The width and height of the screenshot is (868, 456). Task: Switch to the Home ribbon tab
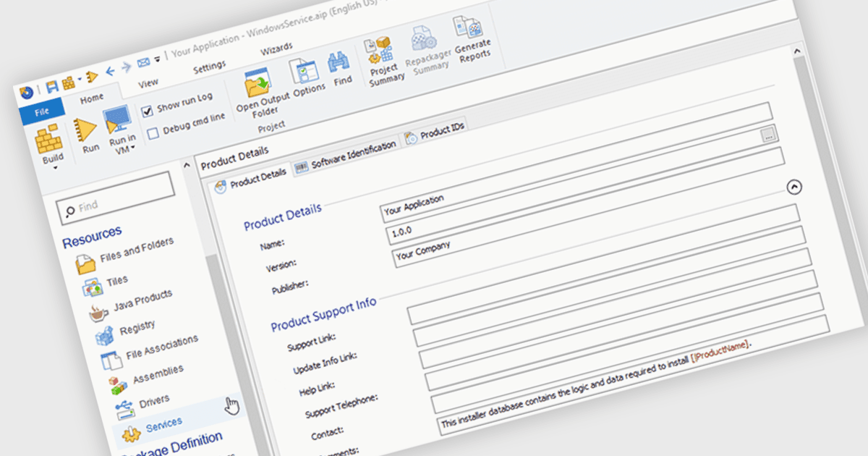(x=91, y=97)
